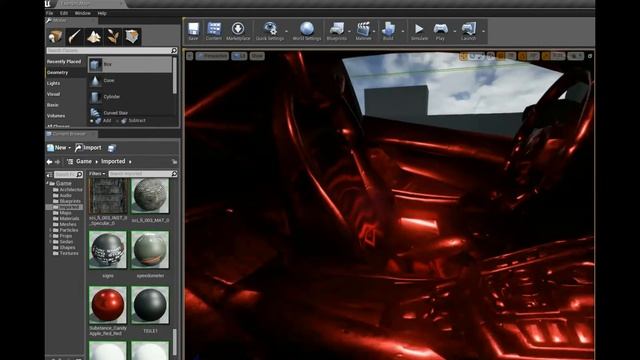The height and width of the screenshot is (360, 640).
Task: Open the Filters dropdown
Action: tap(97, 174)
